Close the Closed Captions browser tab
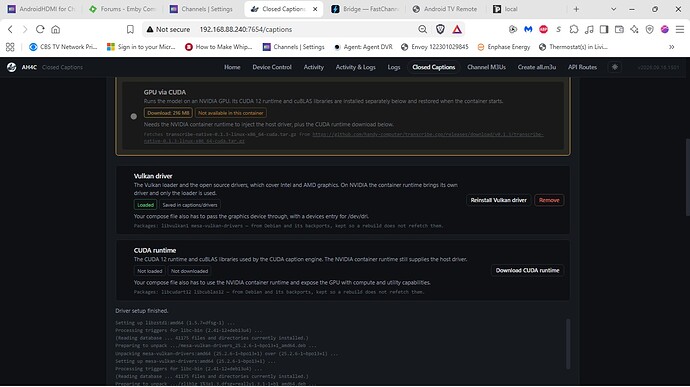This screenshot has height=387, width=690. coord(315,9)
